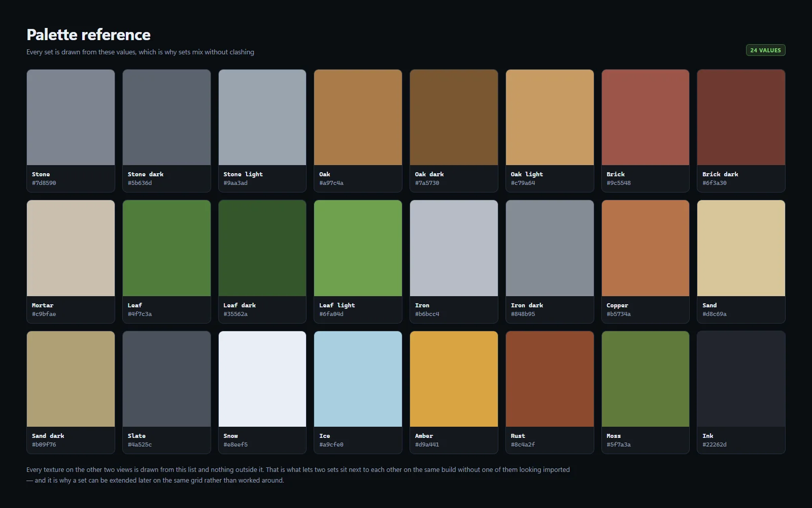Viewport: 812px width, 508px height.
Task: Click hex value #7a5730
Action: point(427,183)
